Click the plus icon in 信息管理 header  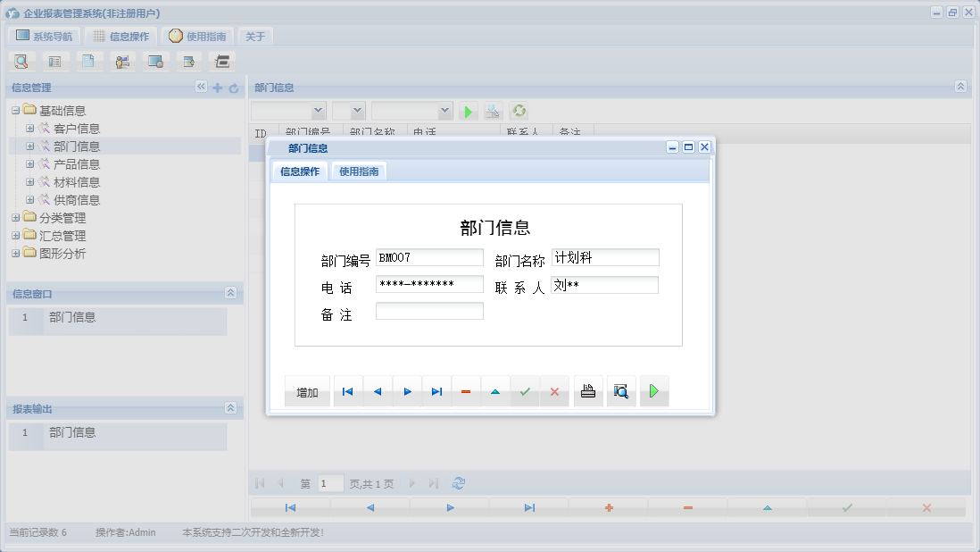pos(217,88)
